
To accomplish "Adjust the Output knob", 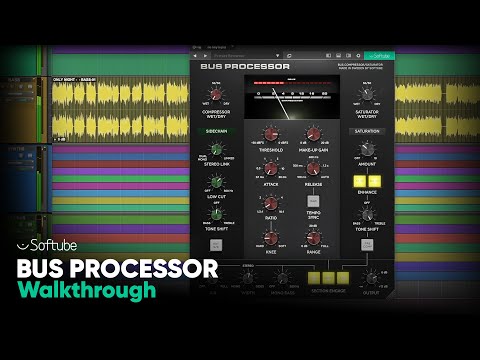I will pyautogui.click(x=371, y=278).
